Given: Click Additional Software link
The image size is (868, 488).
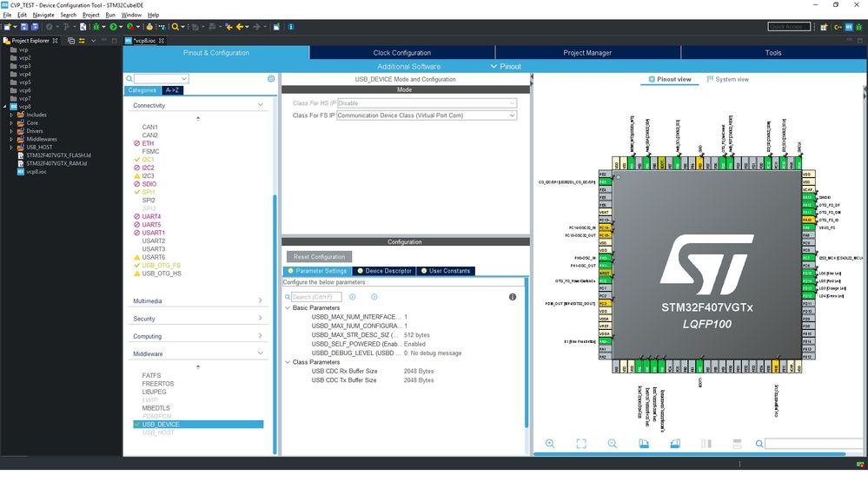Looking at the screenshot, I should pyautogui.click(x=409, y=66).
